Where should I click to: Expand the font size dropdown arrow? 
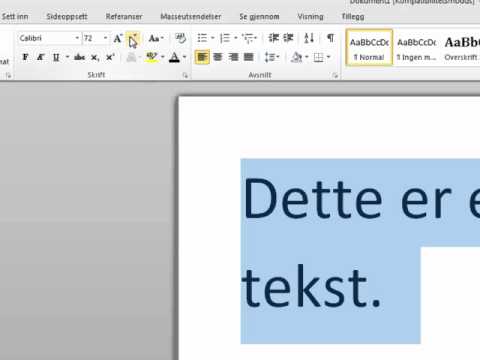[106, 38]
